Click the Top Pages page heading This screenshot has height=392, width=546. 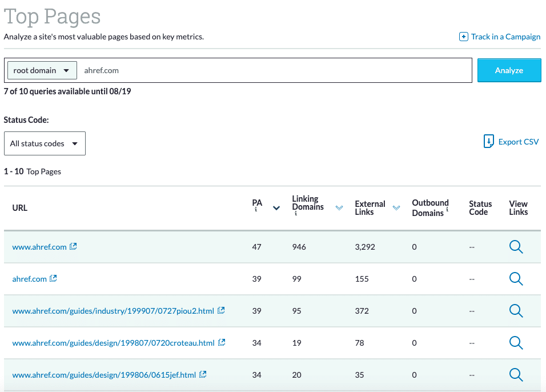click(52, 17)
